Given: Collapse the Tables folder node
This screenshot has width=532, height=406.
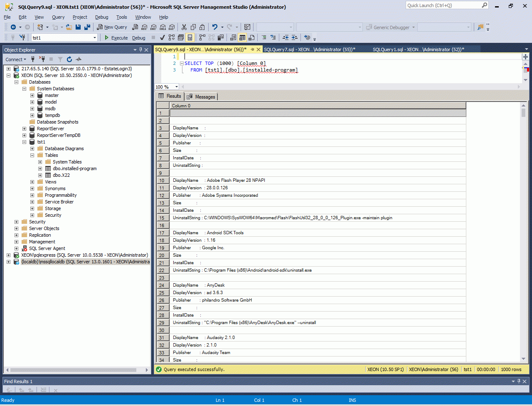Looking at the screenshot, I should tap(32, 155).
